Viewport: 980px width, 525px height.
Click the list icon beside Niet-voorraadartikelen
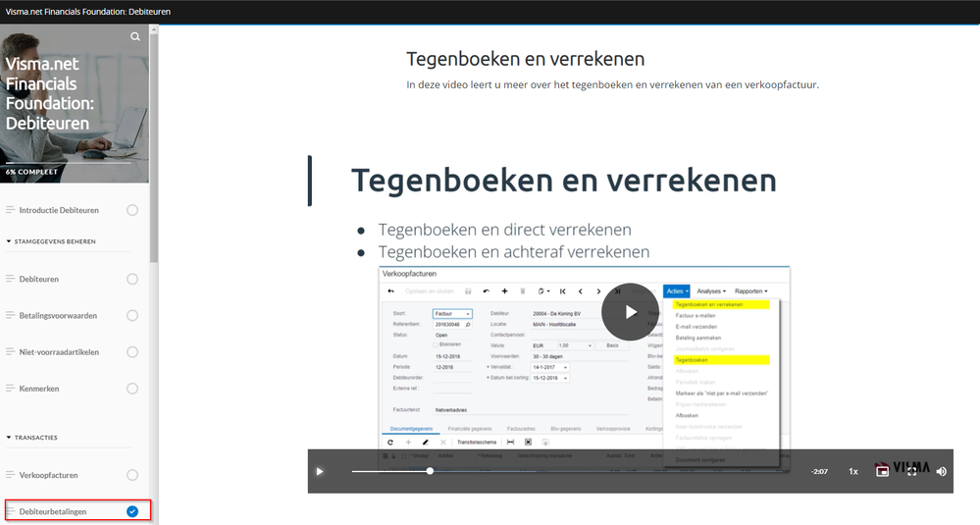[x=10, y=352]
